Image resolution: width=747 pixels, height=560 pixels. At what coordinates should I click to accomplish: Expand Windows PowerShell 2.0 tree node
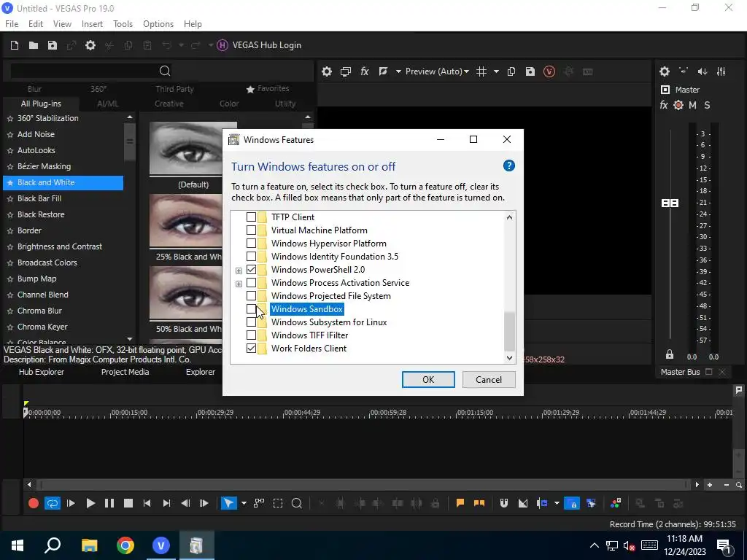point(239,271)
